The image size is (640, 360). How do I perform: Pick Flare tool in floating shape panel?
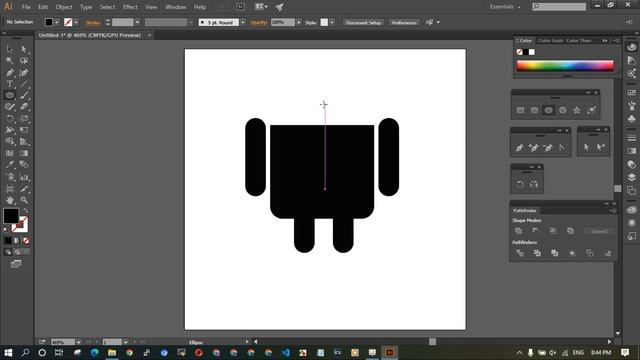point(591,110)
